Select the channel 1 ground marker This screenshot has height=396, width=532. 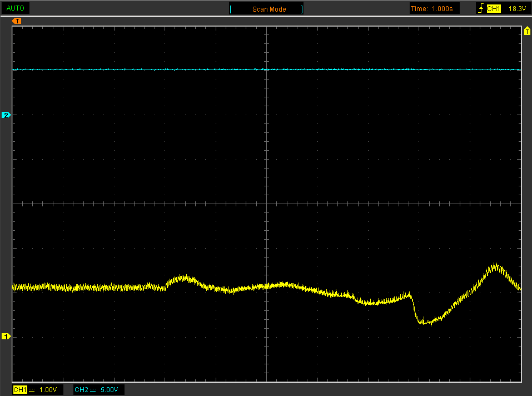coord(6,336)
